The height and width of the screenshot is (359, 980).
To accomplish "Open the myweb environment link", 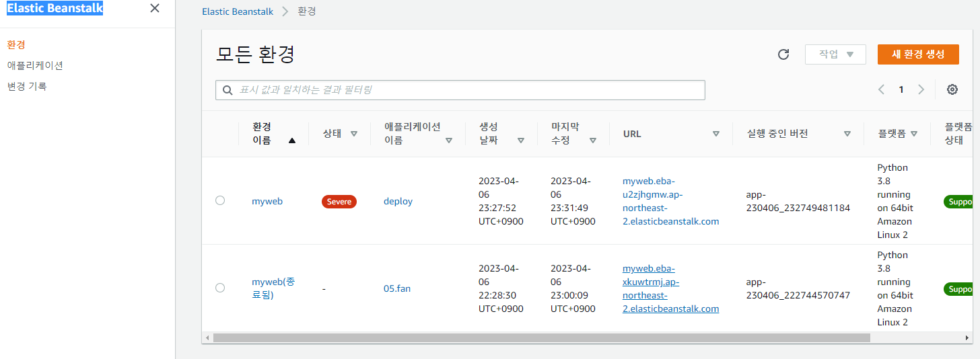I will click(x=267, y=201).
